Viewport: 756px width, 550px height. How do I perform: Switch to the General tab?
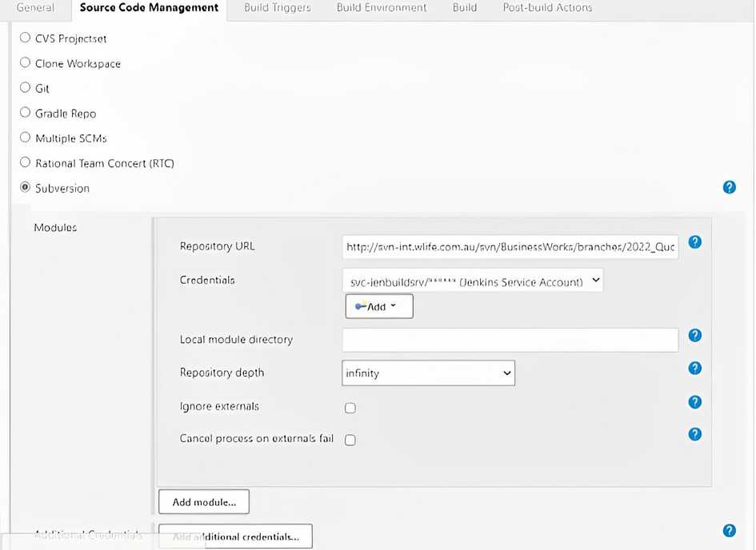34,8
